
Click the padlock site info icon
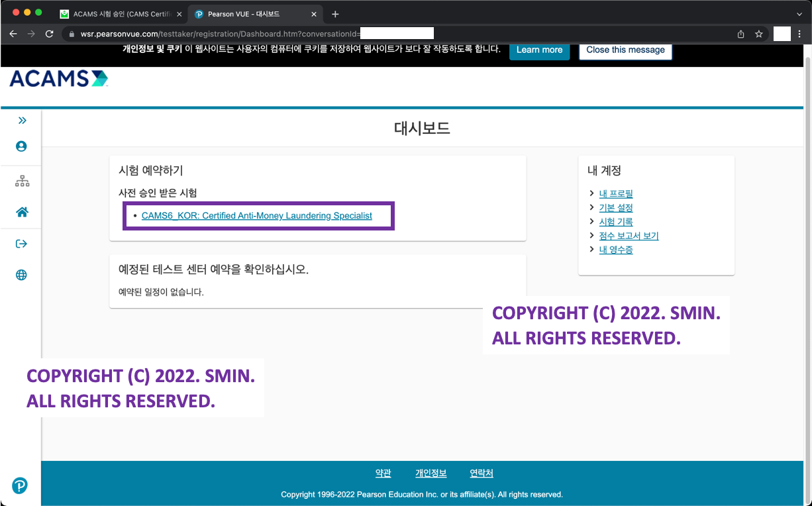72,34
